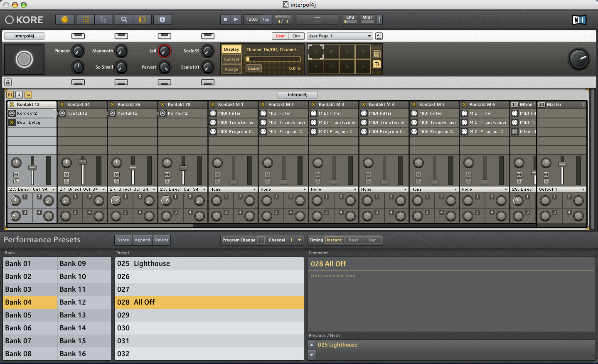Click the Tap tempo button
The height and width of the screenshot is (364, 598).
click(x=266, y=20)
